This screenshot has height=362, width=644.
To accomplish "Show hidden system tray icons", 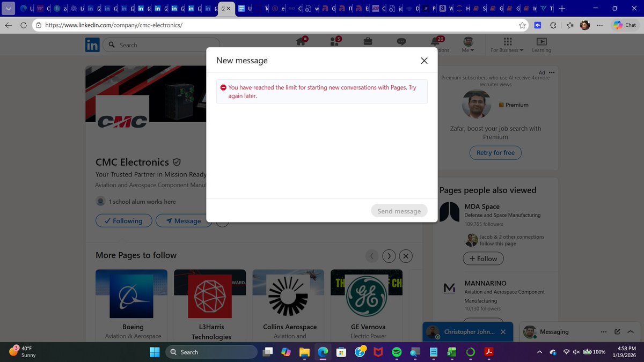I will point(539,352).
